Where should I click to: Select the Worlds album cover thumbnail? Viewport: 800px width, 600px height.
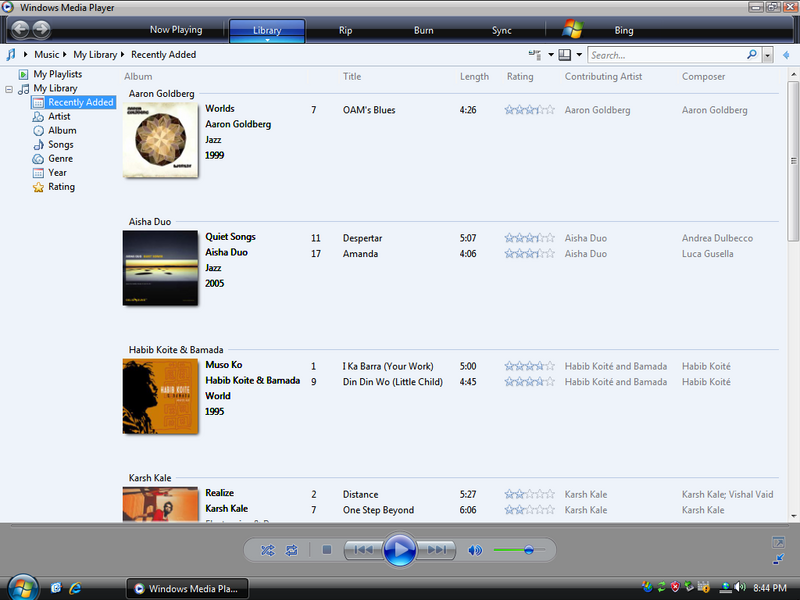[x=160, y=140]
